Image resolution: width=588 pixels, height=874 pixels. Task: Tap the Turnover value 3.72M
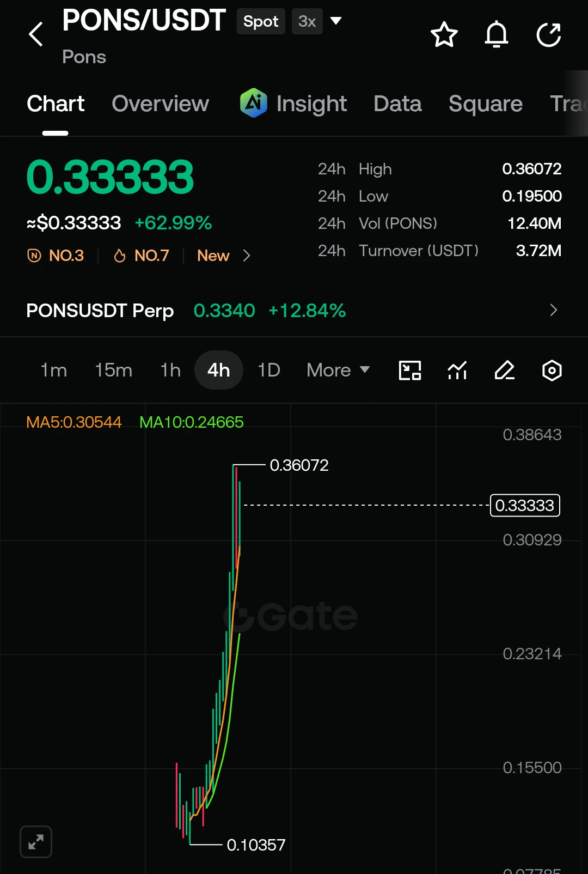click(x=538, y=251)
